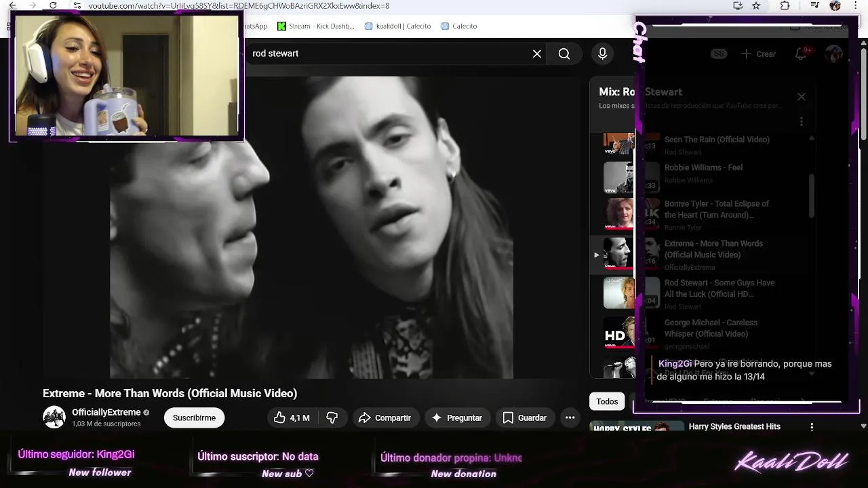Image resolution: width=868 pixels, height=488 pixels.
Task: Open the YouTube account avatar menu
Action: point(833,54)
